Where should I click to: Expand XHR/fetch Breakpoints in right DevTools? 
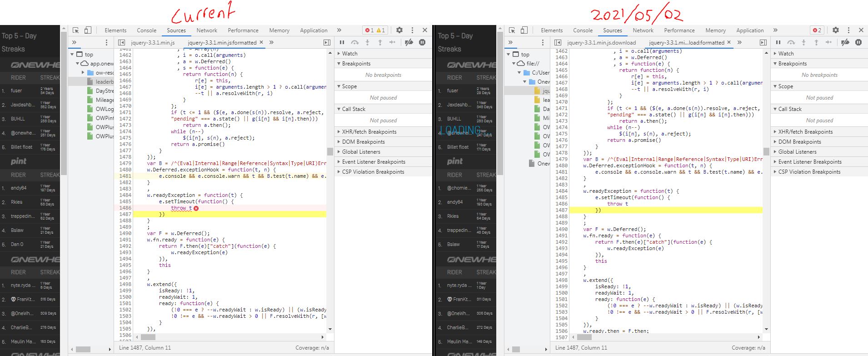click(805, 132)
